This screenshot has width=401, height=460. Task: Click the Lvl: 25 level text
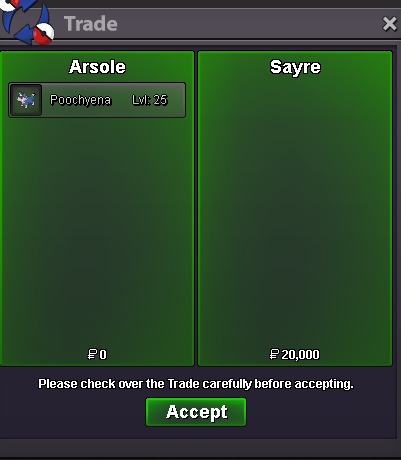pyautogui.click(x=150, y=100)
